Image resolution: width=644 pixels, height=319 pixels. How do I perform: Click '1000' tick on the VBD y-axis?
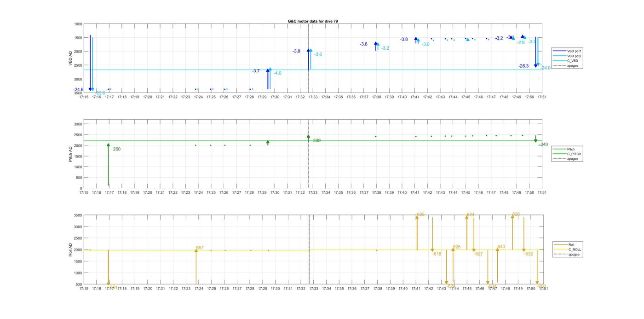tap(78, 24)
